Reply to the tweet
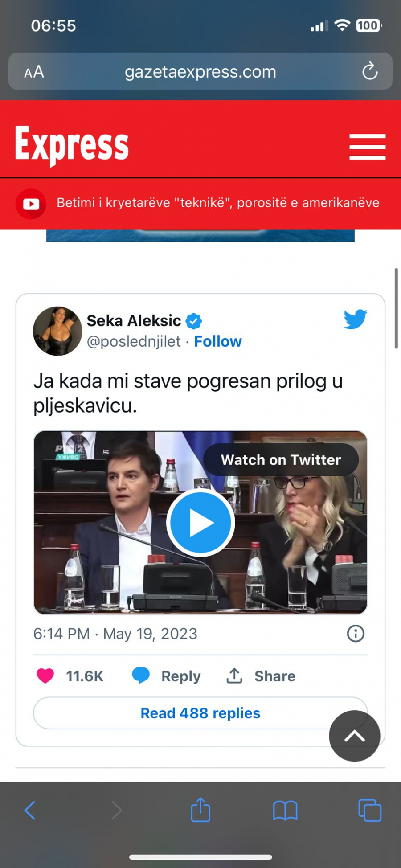 (x=166, y=676)
